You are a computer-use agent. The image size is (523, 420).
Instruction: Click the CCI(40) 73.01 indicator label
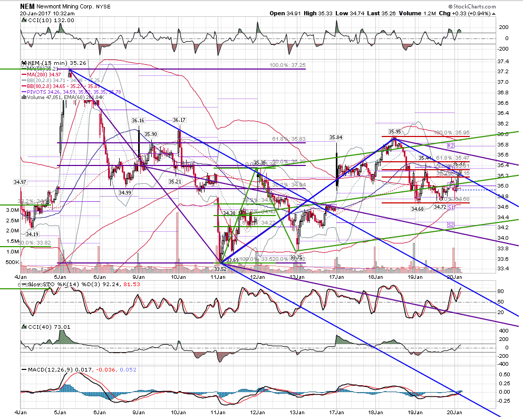pos(49,327)
